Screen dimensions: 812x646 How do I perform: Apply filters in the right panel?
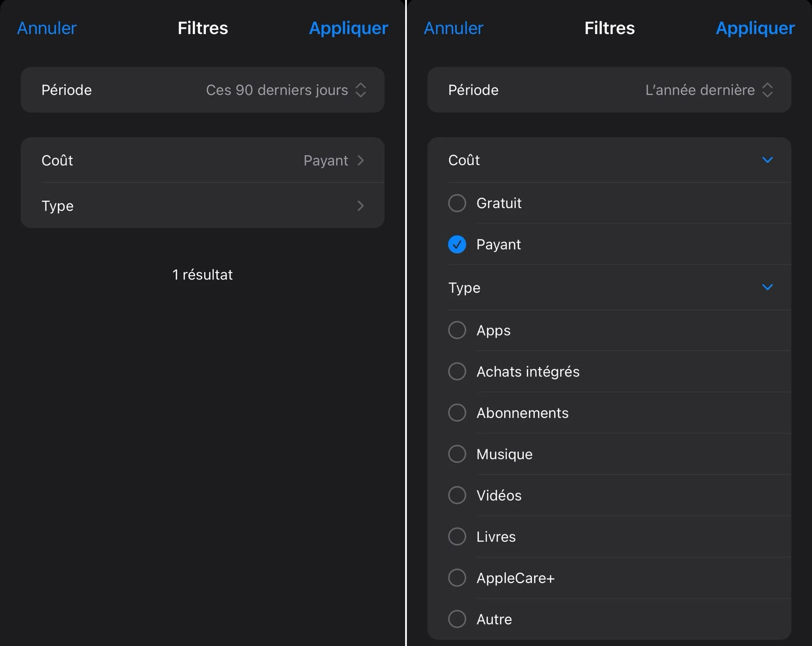tap(755, 28)
